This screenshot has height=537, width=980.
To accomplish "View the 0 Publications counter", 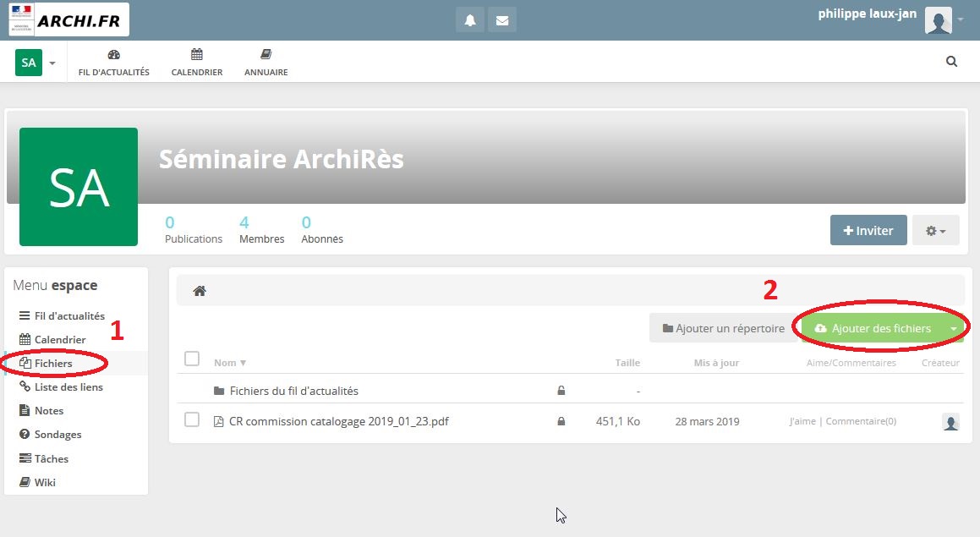I will [x=193, y=230].
